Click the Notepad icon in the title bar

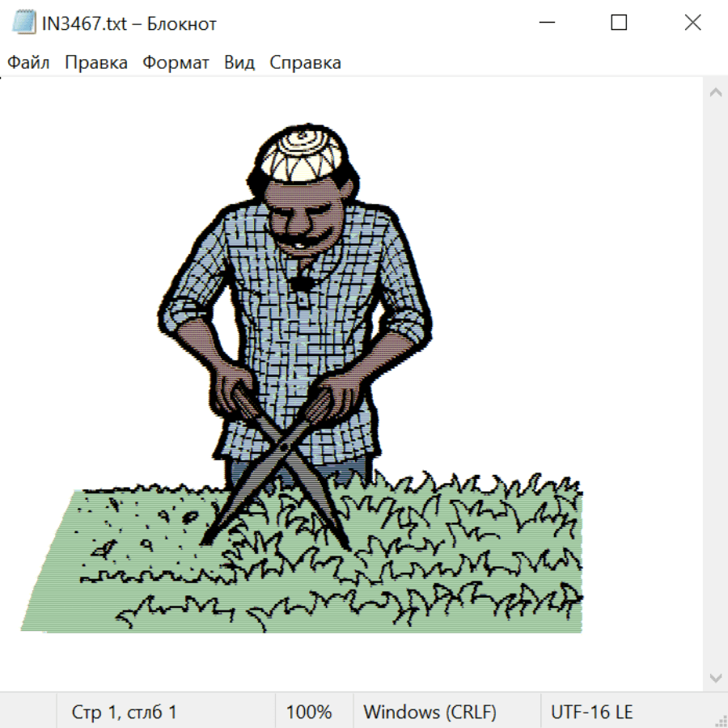pyautogui.click(x=24, y=23)
